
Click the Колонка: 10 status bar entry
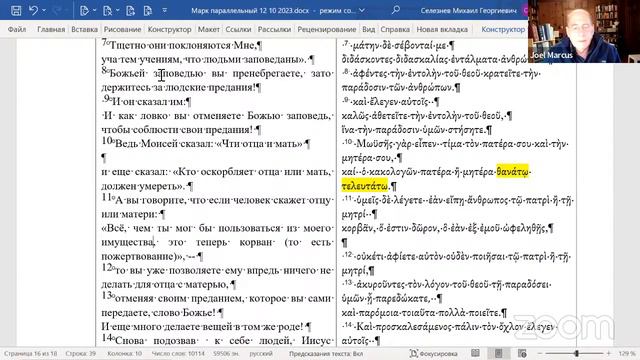click(x=124, y=353)
